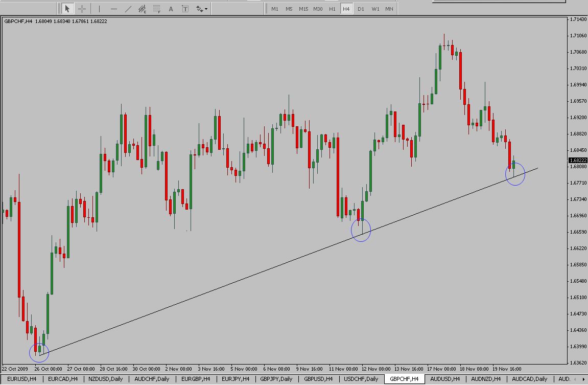The width and height of the screenshot is (588, 385).
Task: Select the equidistant channel tool
Action: (x=143, y=9)
